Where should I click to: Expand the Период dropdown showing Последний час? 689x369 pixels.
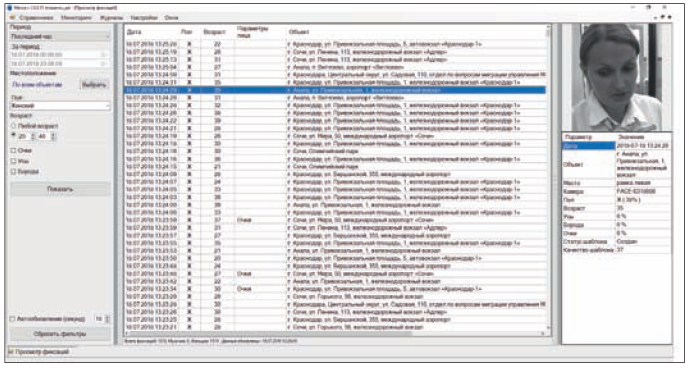point(60,36)
